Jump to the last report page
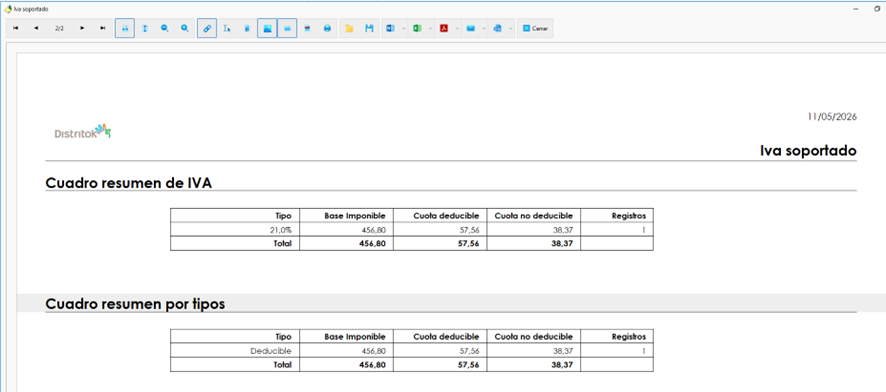Screen dimensions: 886x392 102,28
